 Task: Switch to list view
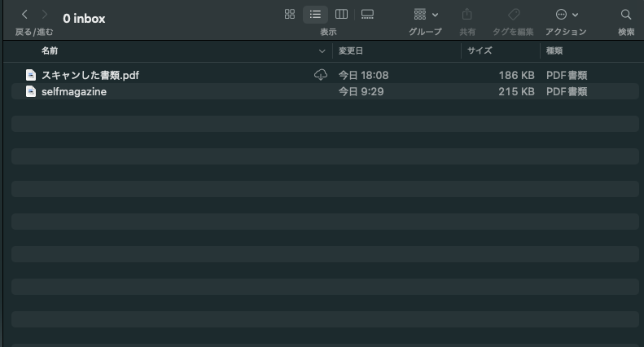(x=315, y=15)
